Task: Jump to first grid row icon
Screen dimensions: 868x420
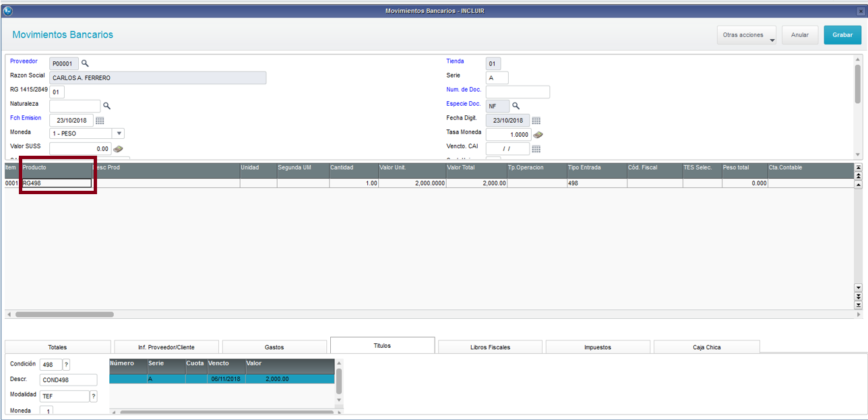Action: [x=859, y=167]
